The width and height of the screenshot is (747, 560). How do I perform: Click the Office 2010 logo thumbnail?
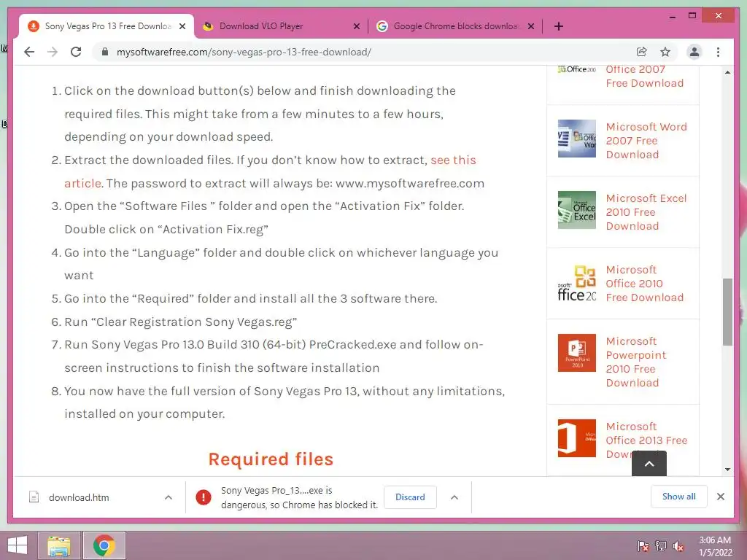(576, 284)
